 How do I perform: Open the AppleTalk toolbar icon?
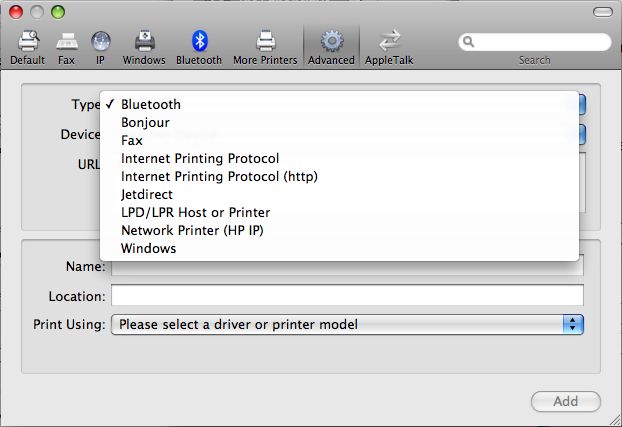[x=389, y=40]
